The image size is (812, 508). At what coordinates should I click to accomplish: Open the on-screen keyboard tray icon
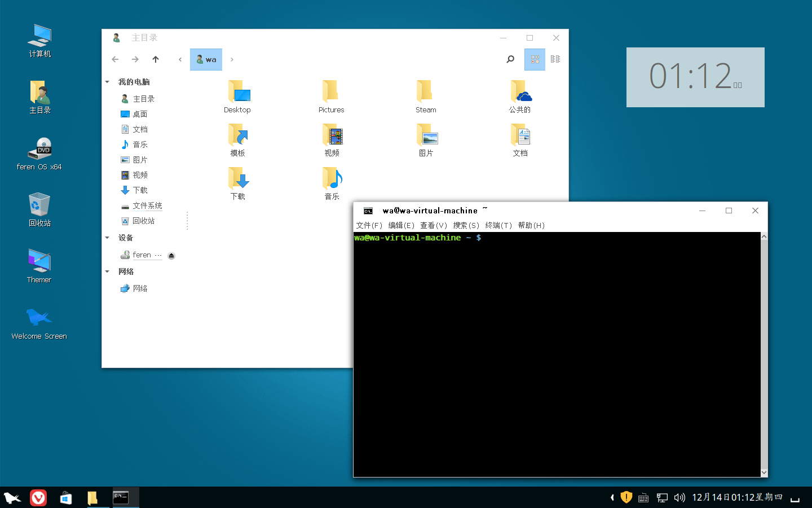[643, 498]
